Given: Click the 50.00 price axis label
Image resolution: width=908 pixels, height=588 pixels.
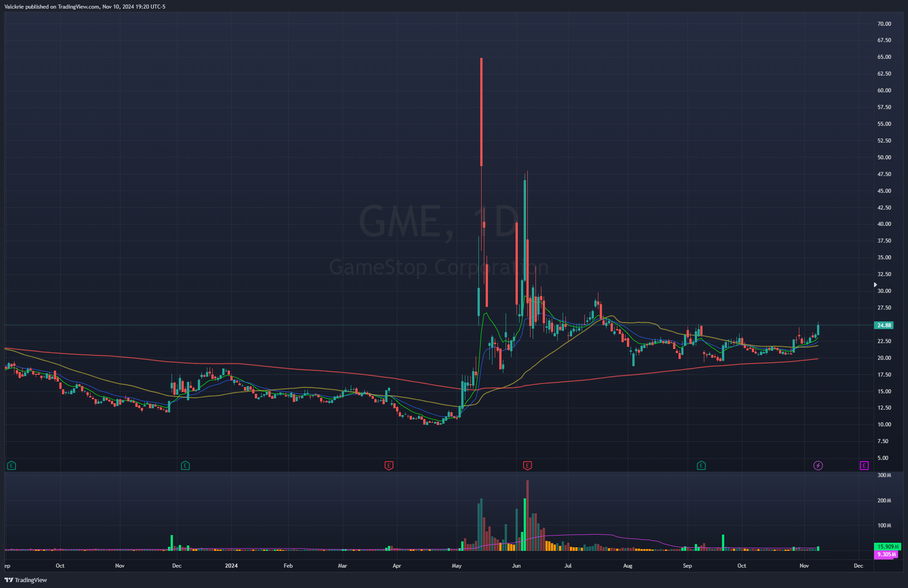Looking at the screenshot, I should 884,158.
